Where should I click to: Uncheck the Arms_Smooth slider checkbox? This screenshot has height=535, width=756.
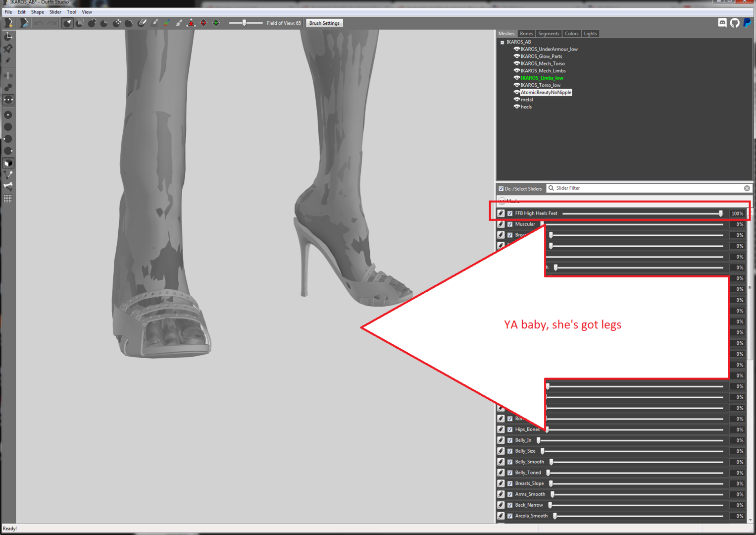pyautogui.click(x=510, y=494)
